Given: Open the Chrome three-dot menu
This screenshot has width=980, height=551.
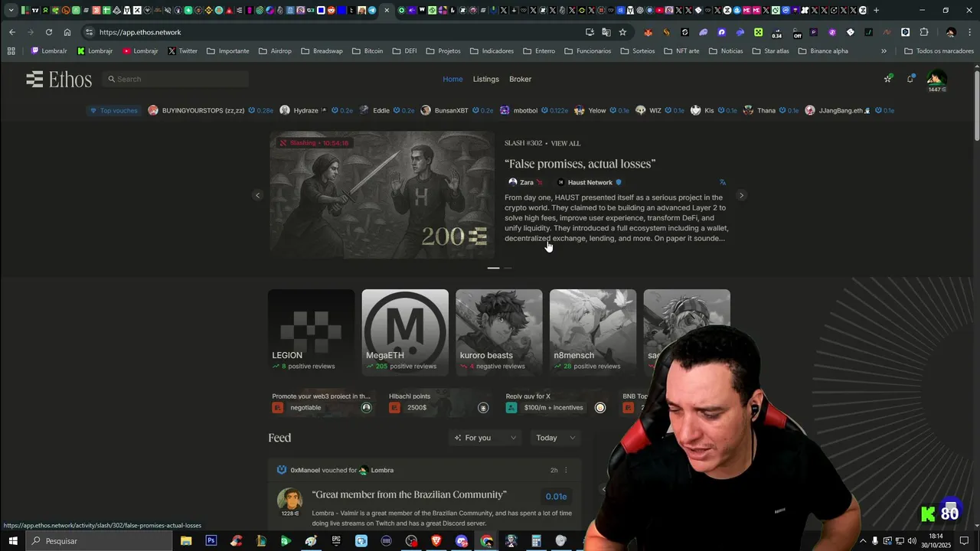Looking at the screenshot, I should click(x=969, y=32).
